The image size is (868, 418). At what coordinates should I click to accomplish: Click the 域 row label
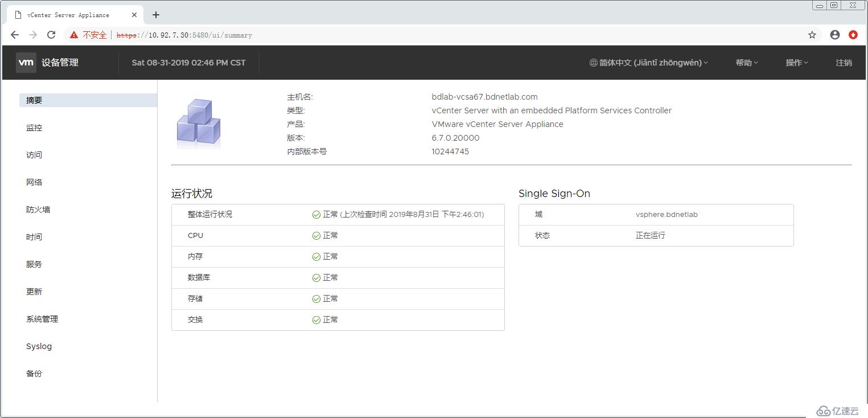pyautogui.click(x=538, y=215)
